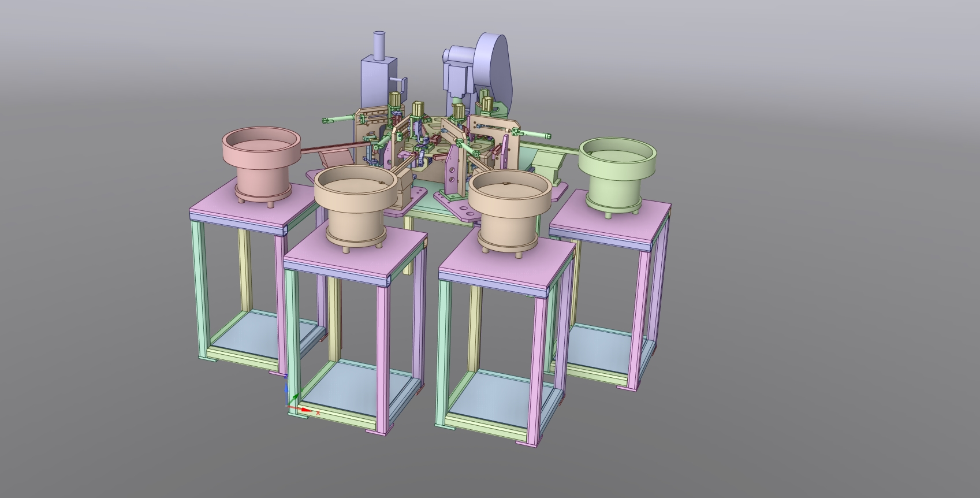
Task: Select the tabletop under the green bowl
Action: pyautogui.click(x=612, y=215)
